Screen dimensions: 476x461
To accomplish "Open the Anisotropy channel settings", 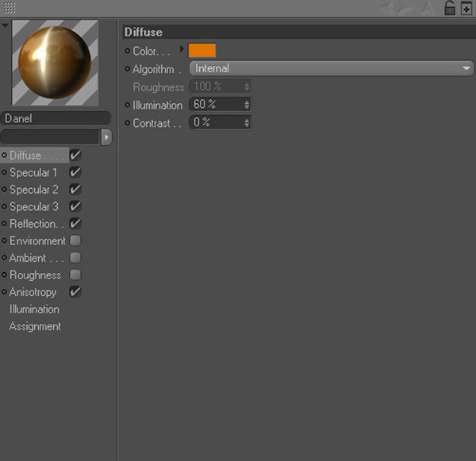I will coord(33,292).
